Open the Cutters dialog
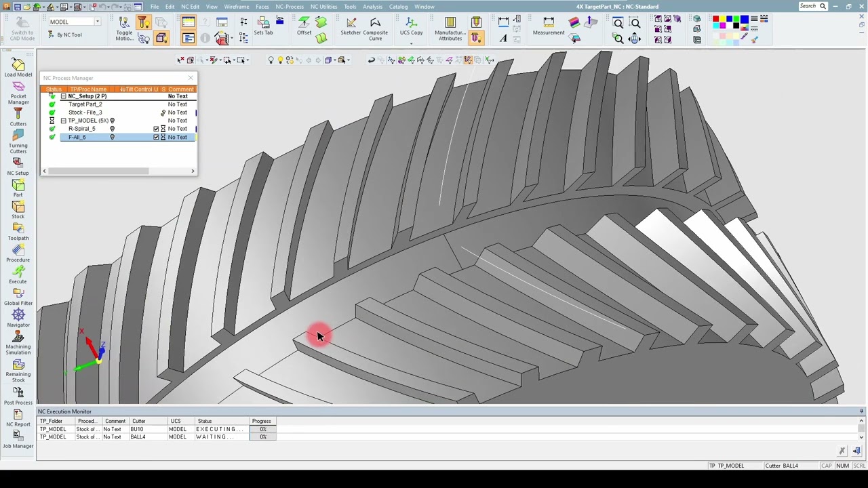The height and width of the screenshot is (488, 868). (x=18, y=117)
